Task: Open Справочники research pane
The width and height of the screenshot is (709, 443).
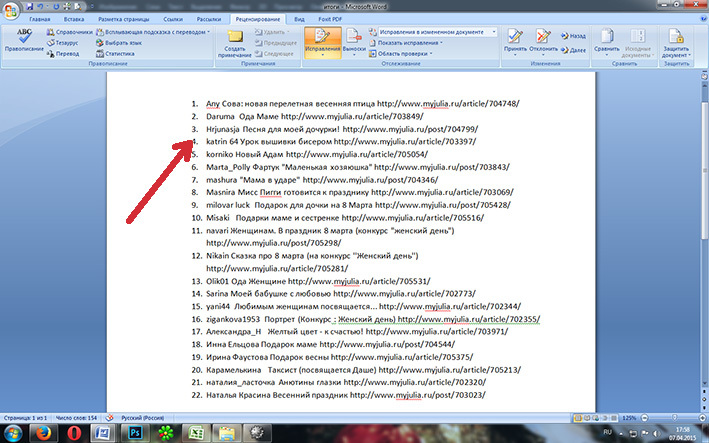Action: click(72, 32)
